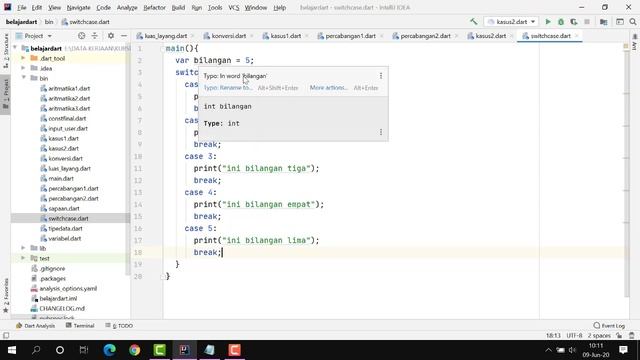Image resolution: width=640 pixels, height=360 pixels.
Task: Run the kasus2.dart configuration
Action: click(548, 22)
